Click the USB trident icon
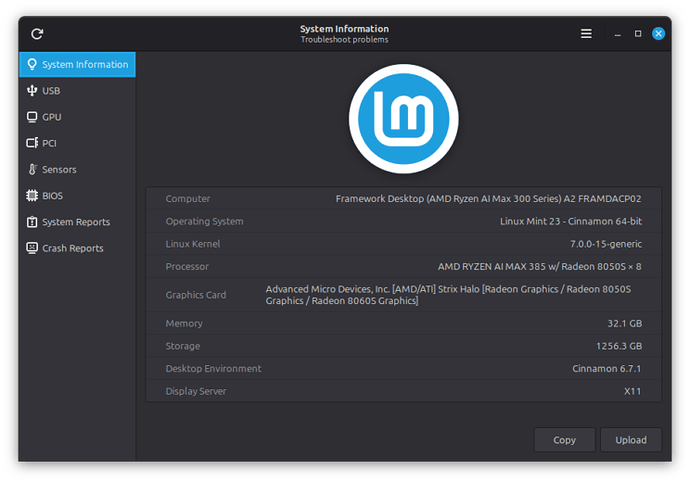 pos(32,91)
